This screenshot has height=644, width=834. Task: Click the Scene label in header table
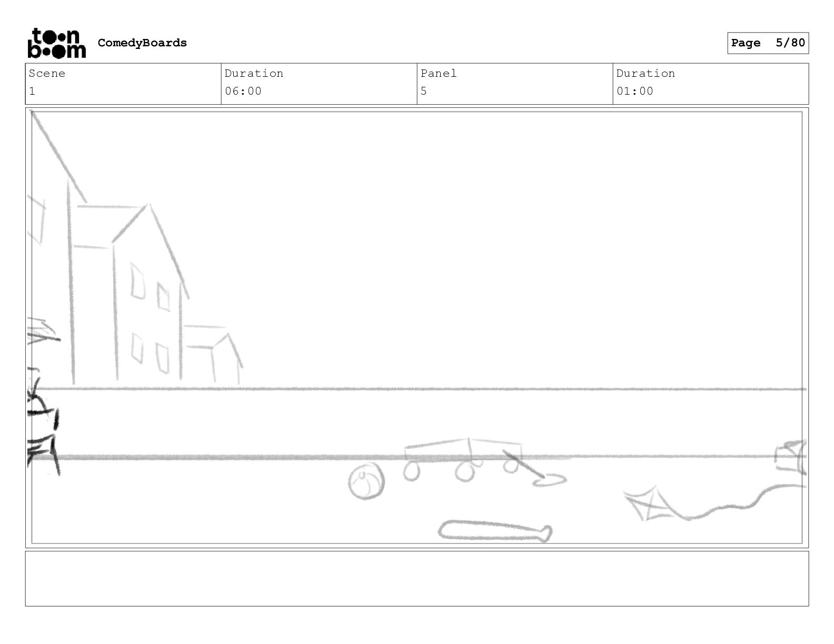point(47,73)
